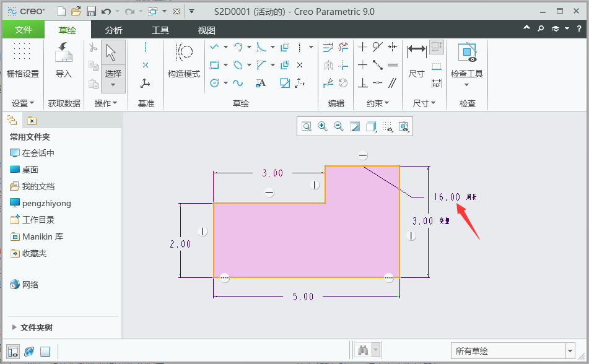Click Zoom In icon in graphics toolbar
Screen dimensions: 589x364
322,126
